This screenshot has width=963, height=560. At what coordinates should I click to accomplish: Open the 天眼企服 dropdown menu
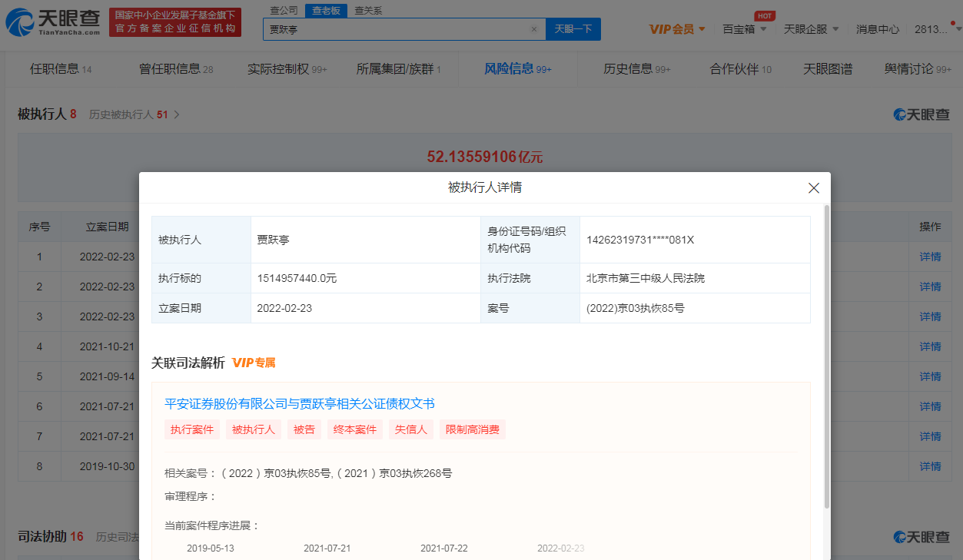coord(811,29)
